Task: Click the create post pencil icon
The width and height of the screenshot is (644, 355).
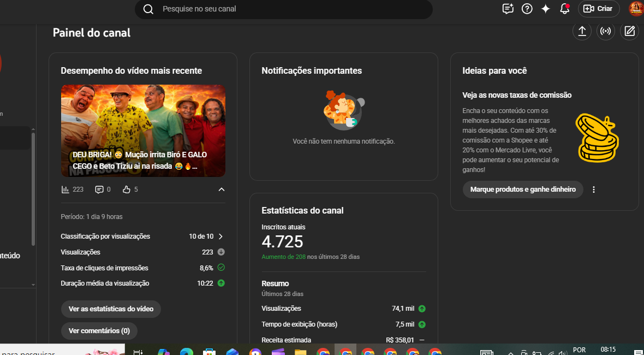Action: pyautogui.click(x=629, y=31)
